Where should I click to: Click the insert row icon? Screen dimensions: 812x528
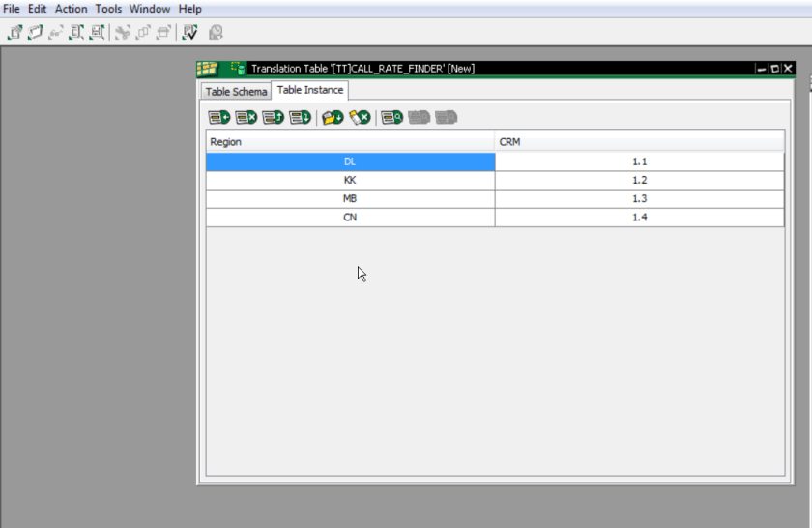[x=219, y=118]
